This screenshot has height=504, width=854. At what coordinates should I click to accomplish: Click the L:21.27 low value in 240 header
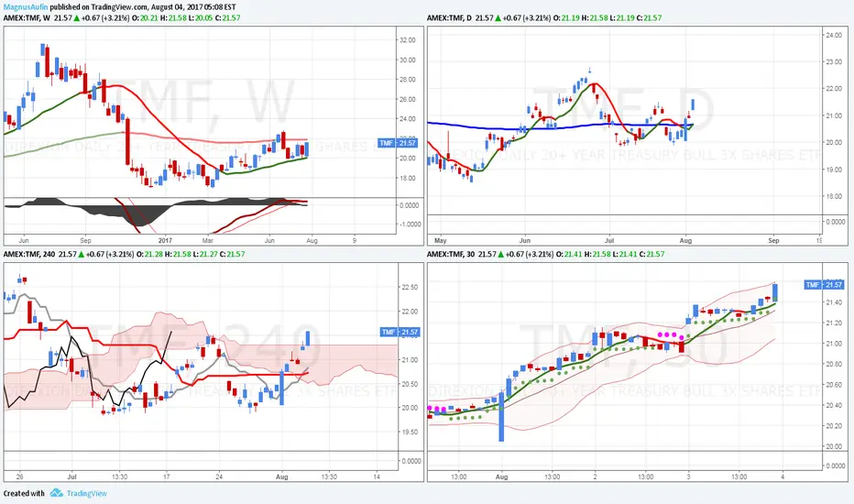point(204,254)
